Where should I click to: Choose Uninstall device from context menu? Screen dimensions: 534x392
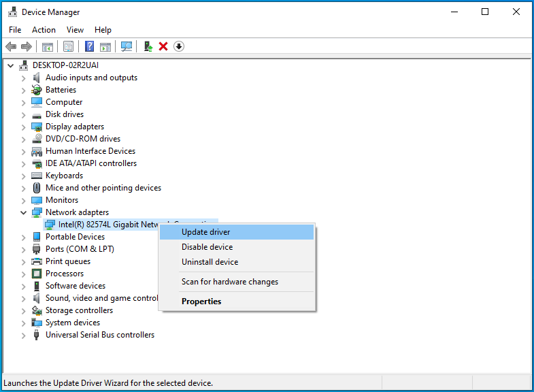point(237,262)
